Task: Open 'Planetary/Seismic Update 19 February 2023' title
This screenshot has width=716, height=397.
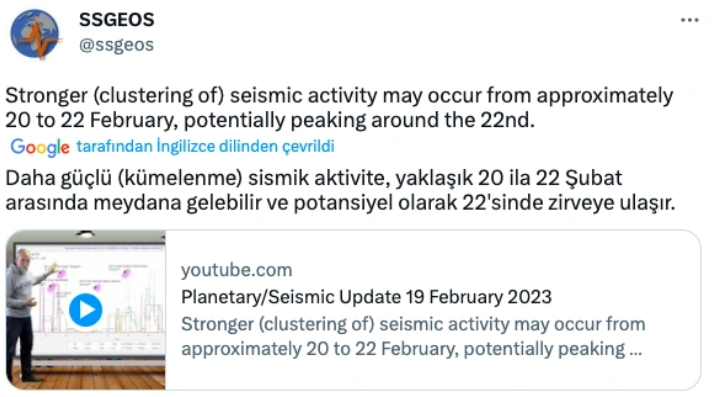Action: pyautogui.click(x=366, y=297)
